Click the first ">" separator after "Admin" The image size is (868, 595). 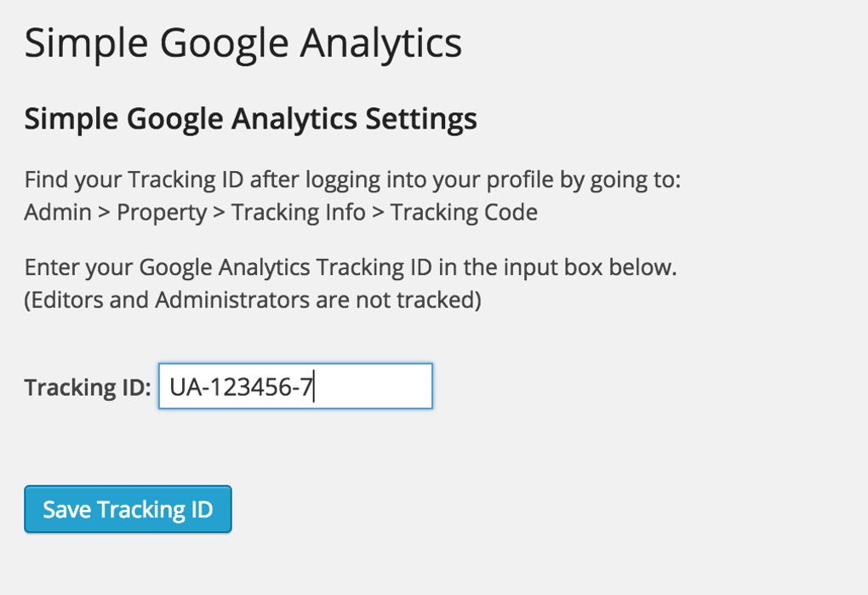(104, 212)
